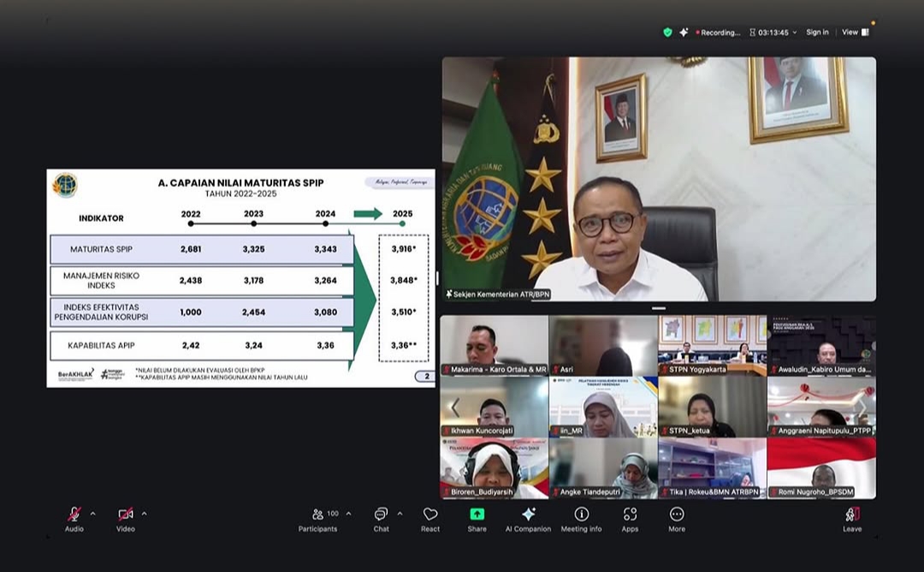Click the green encryption shield icon
The image size is (924, 572).
(667, 33)
